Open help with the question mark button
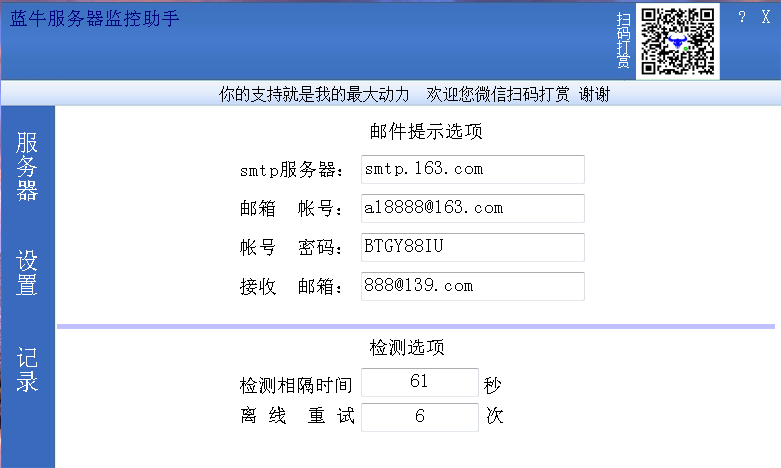The image size is (781, 468). click(x=742, y=17)
